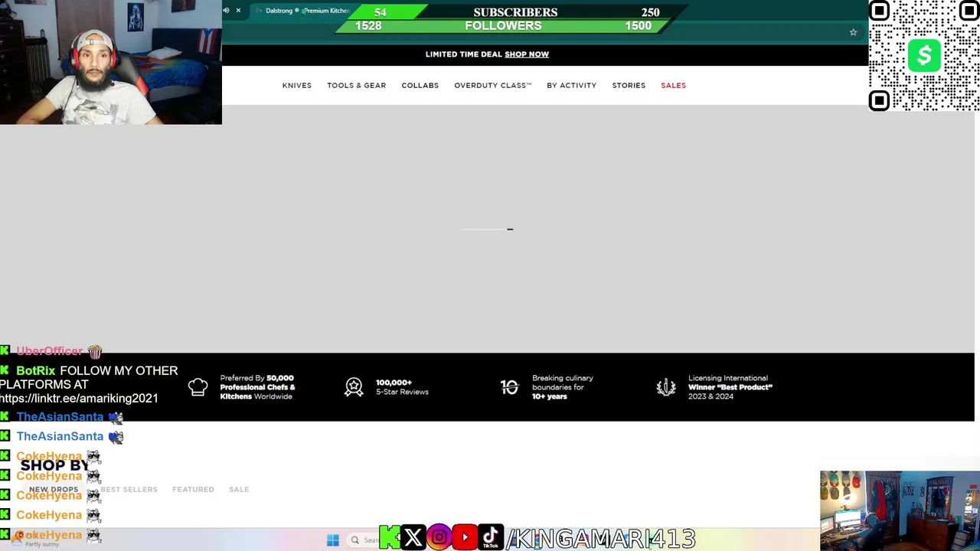Click the streamer webcam thumbnail

pyautogui.click(x=111, y=62)
